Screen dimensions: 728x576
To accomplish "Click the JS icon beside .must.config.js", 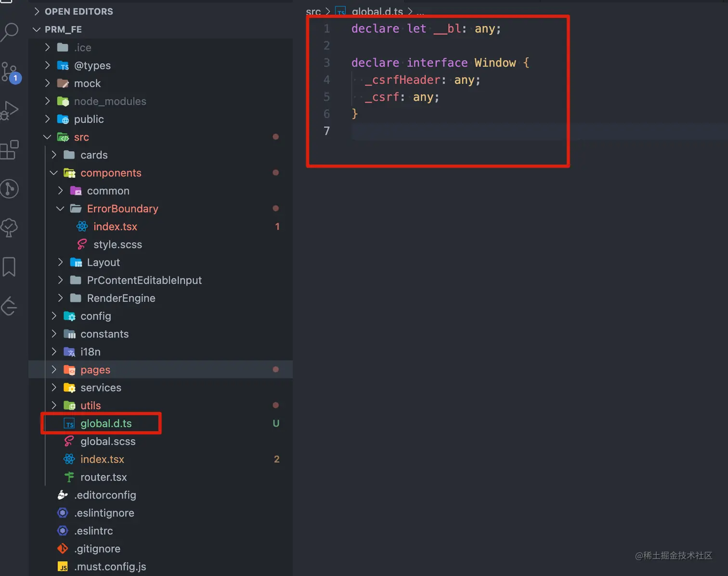I will click(63, 566).
